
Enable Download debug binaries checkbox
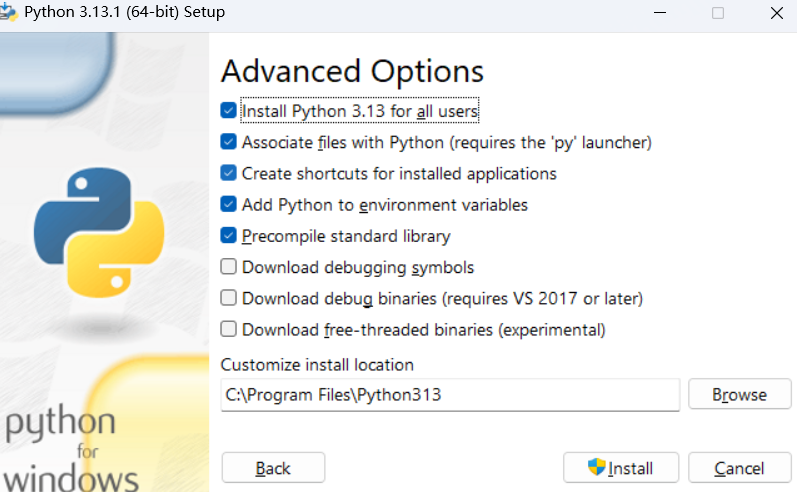click(228, 298)
